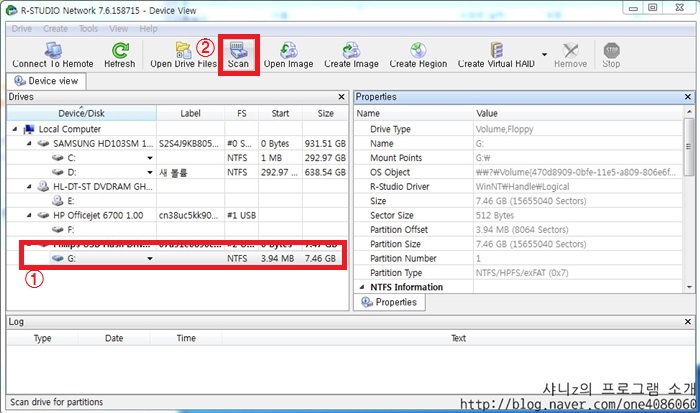Select the Drive Type property row
The image size is (700, 413).
(x=518, y=129)
